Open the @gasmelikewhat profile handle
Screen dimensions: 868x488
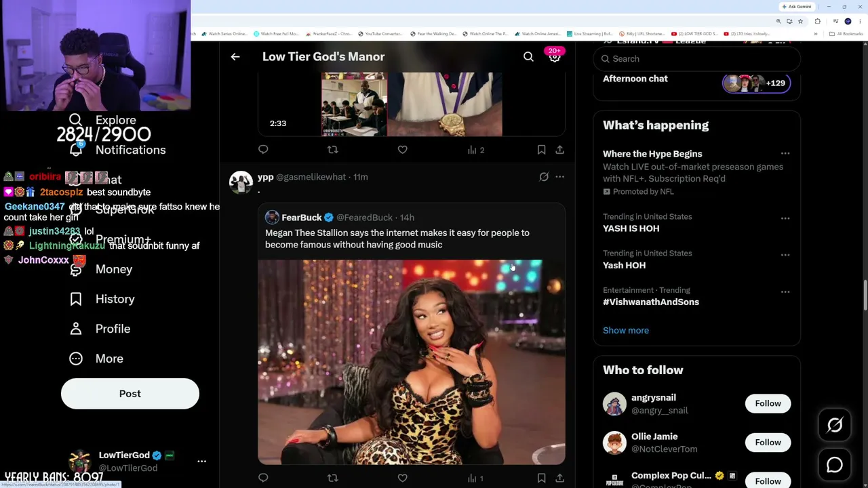tap(311, 177)
